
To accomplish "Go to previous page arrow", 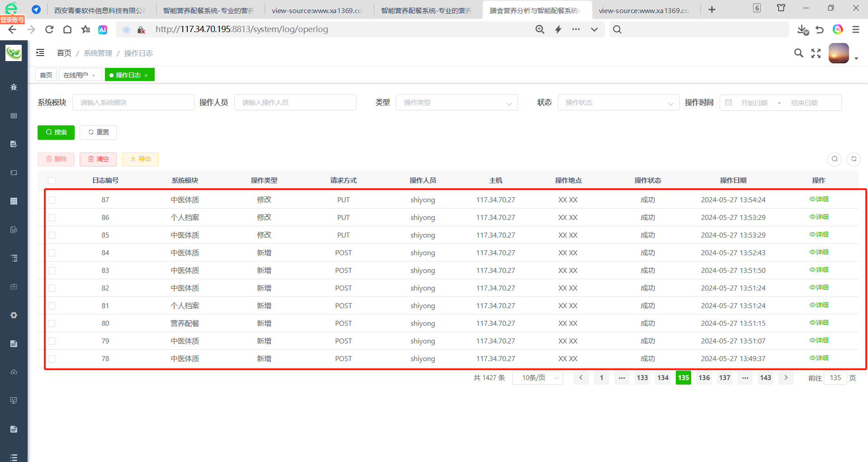I will [x=581, y=377].
